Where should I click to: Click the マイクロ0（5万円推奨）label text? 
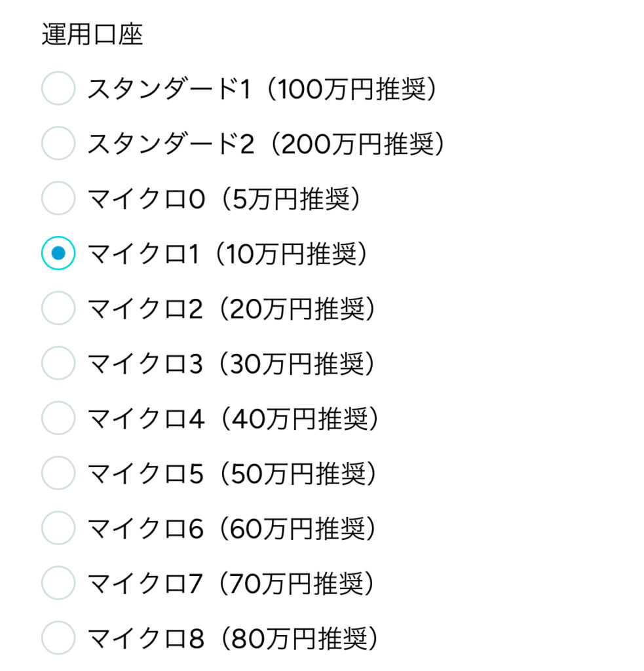(225, 199)
